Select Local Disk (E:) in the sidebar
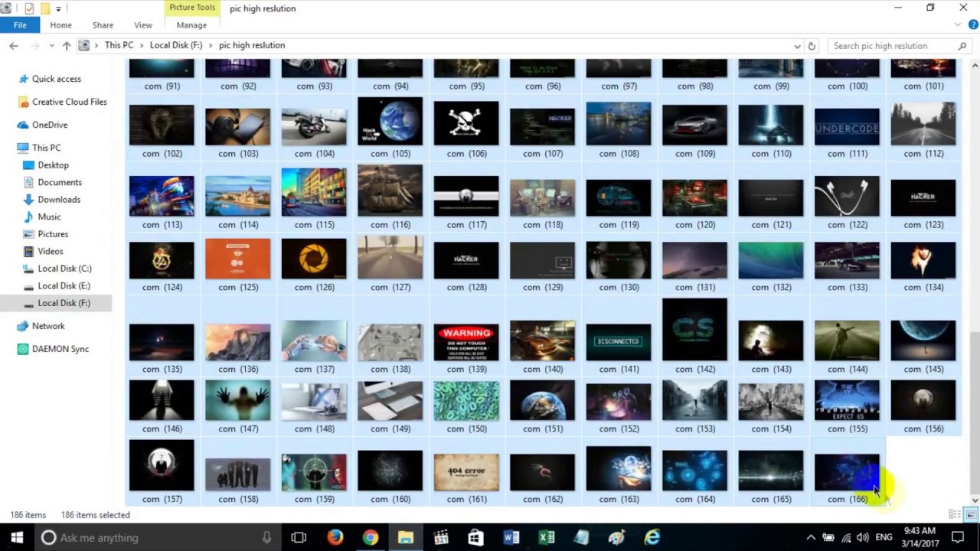The image size is (980, 551). coord(64,285)
